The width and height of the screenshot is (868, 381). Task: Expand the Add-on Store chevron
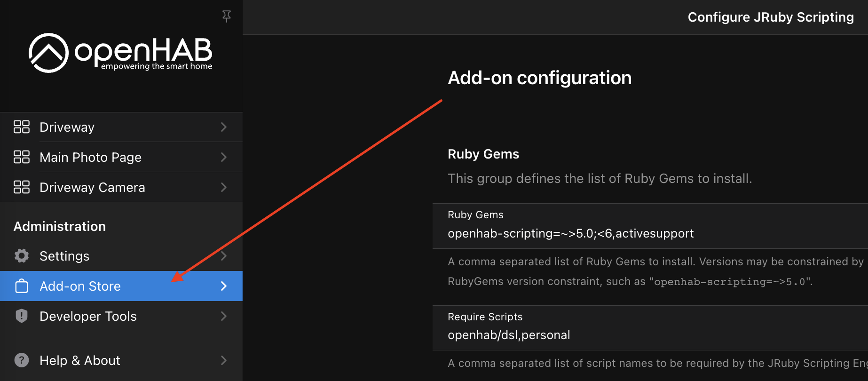pos(223,286)
